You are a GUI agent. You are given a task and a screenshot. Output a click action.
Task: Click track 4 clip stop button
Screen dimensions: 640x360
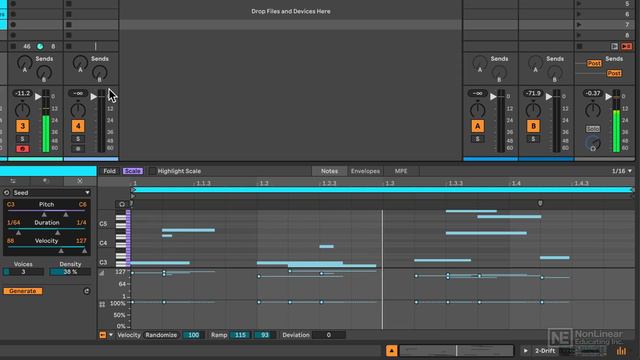69,47
